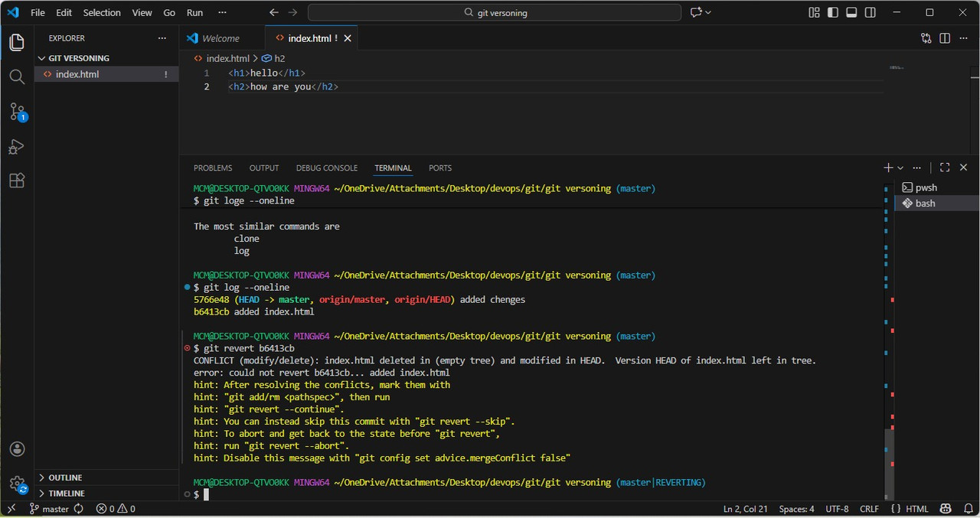Viewport: 980px width, 518px height.
Task: Select the pwsh terminal instance
Action: [936, 187]
